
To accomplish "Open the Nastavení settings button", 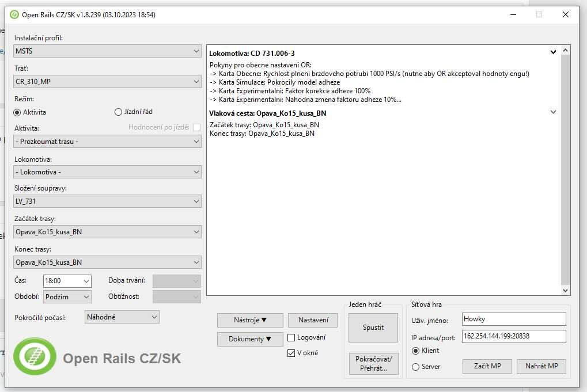I will pos(313,320).
